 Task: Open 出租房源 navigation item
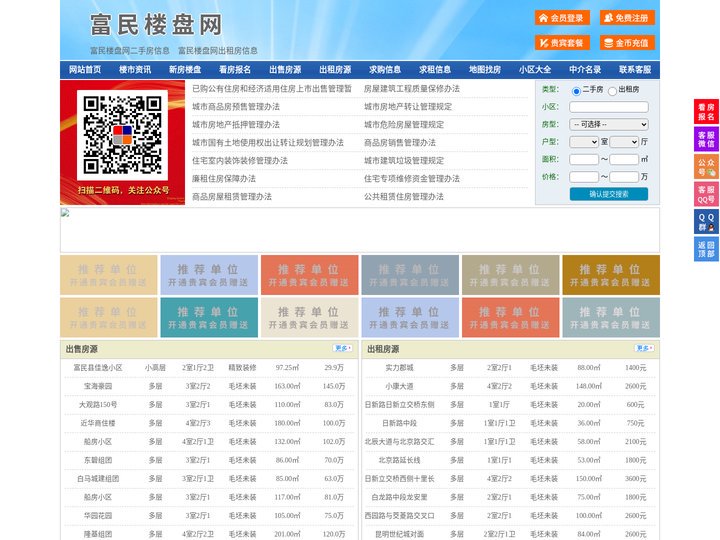(335, 70)
